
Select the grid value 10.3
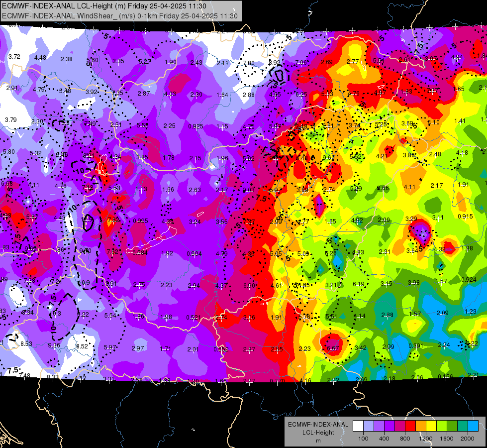(x=55, y=314)
